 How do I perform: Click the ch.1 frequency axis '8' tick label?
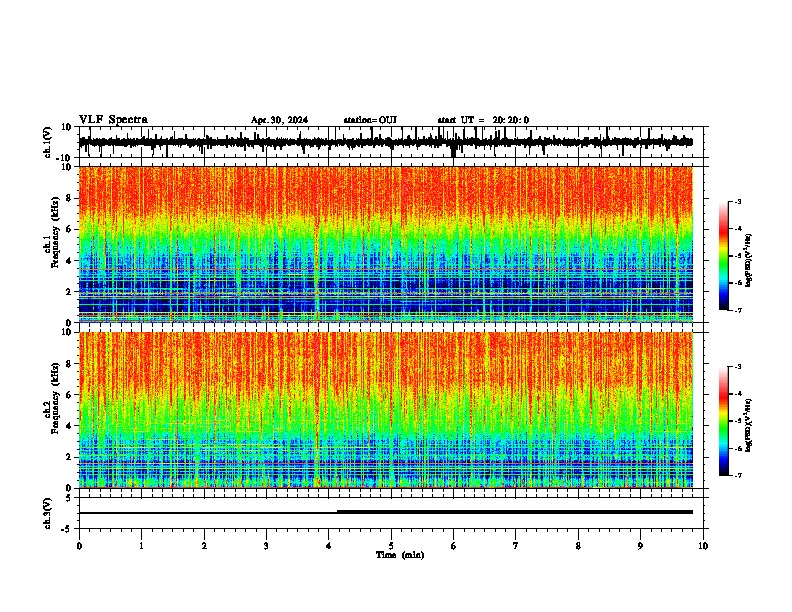click(x=69, y=198)
